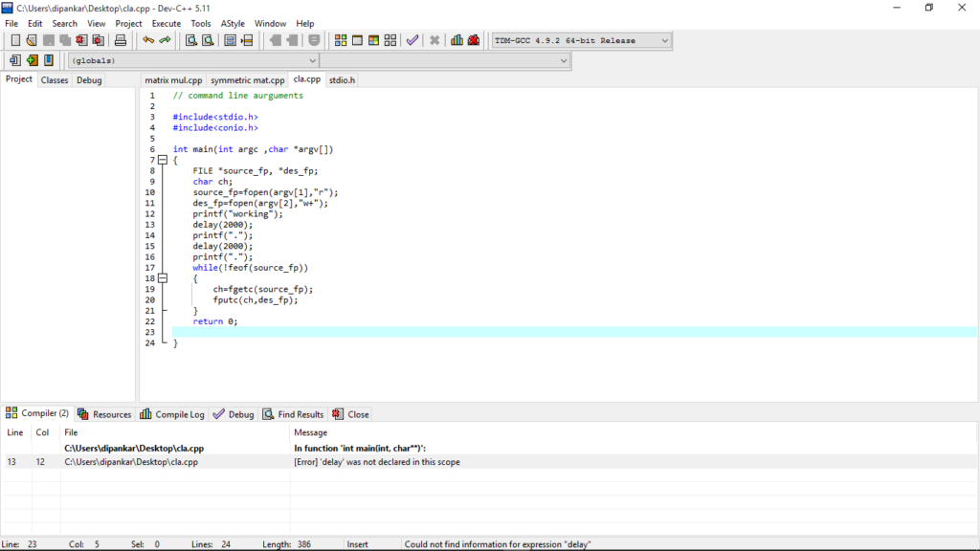This screenshot has height=551, width=980.
Task: Click the Profile analysis chart icon
Action: (457, 40)
